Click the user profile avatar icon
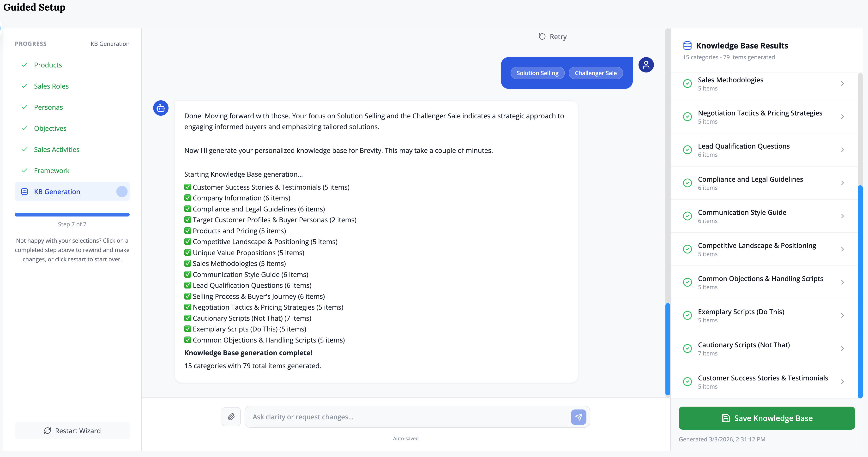 point(646,65)
